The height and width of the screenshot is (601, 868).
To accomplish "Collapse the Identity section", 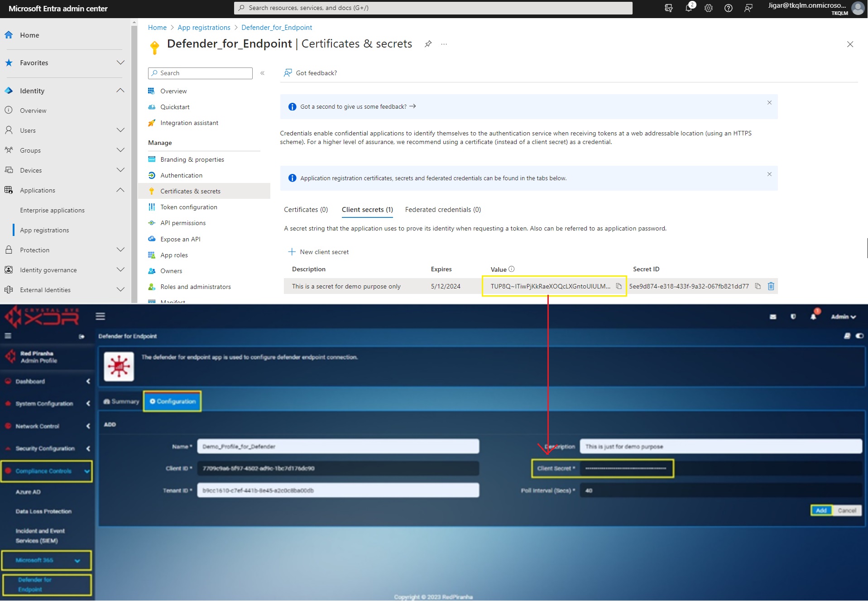I will 120,91.
